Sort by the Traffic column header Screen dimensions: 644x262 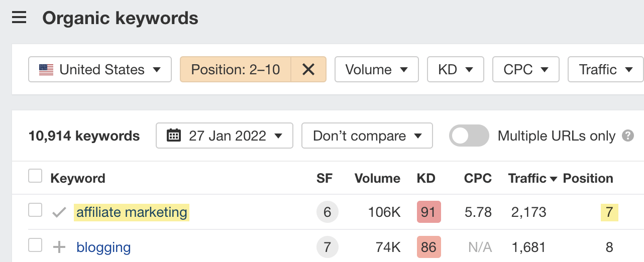[532, 178]
